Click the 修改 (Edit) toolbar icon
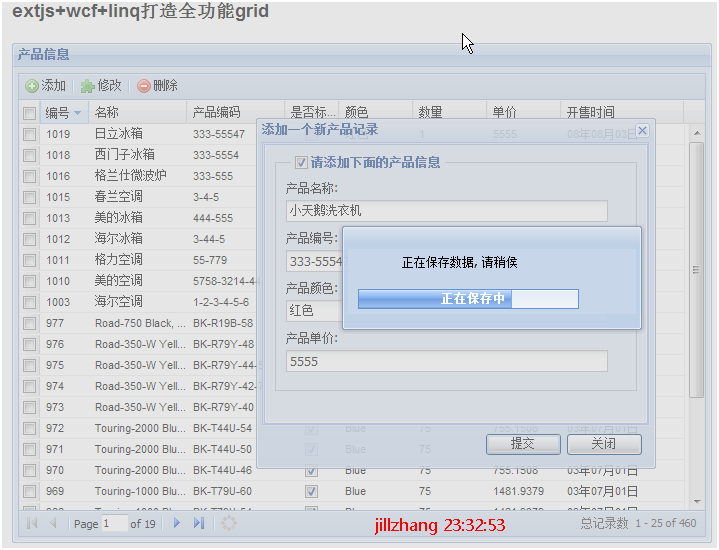 point(88,87)
